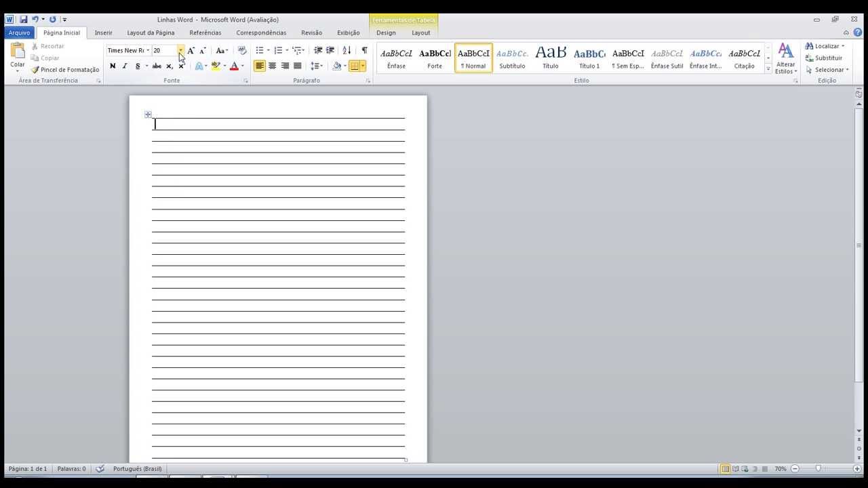Open text effects menu

click(x=201, y=66)
